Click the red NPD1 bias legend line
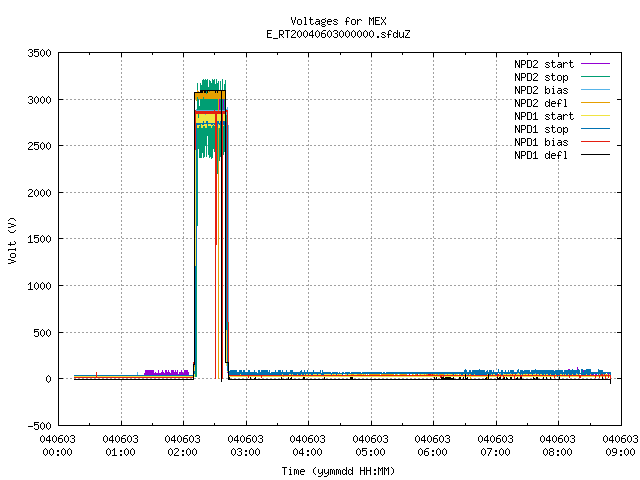The width and height of the screenshot is (640, 480). pos(595,142)
